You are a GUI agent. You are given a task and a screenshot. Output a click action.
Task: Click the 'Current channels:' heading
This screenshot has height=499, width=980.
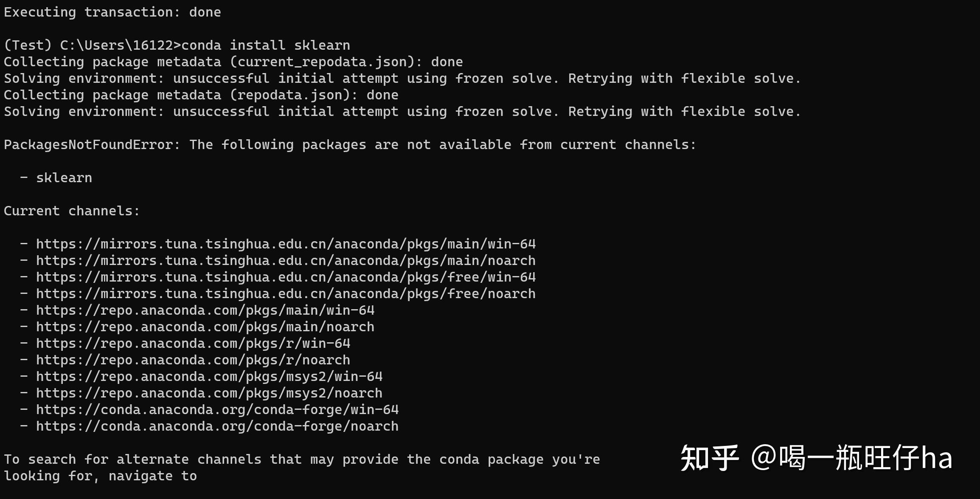pos(72,211)
